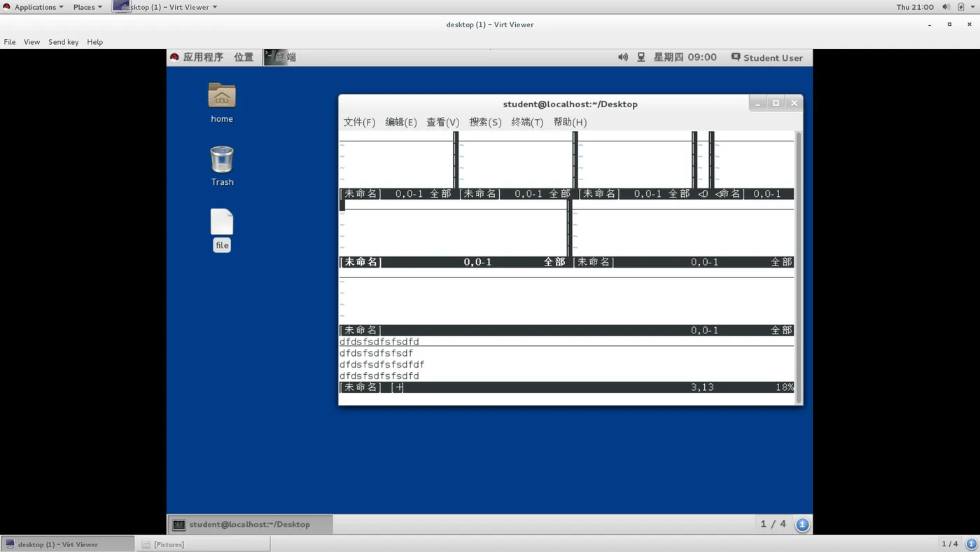Open the 终端 app menu in guest panel

(281, 57)
